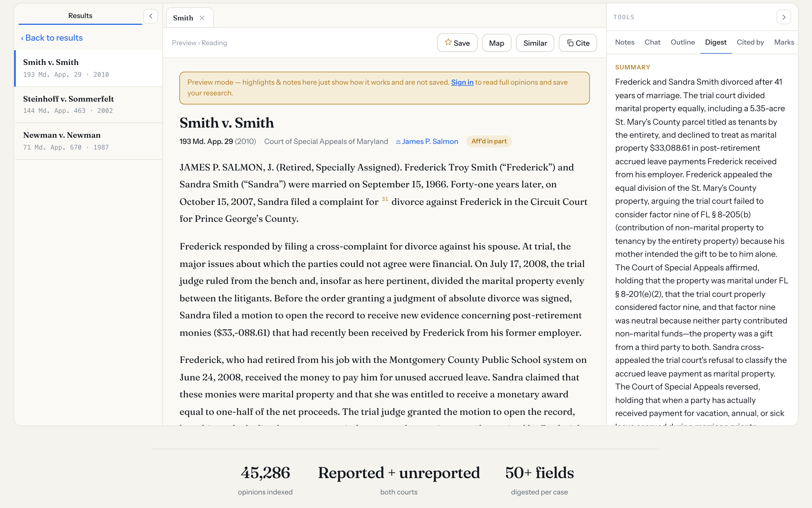
Task: Open the Cited by tab
Action: coord(750,42)
